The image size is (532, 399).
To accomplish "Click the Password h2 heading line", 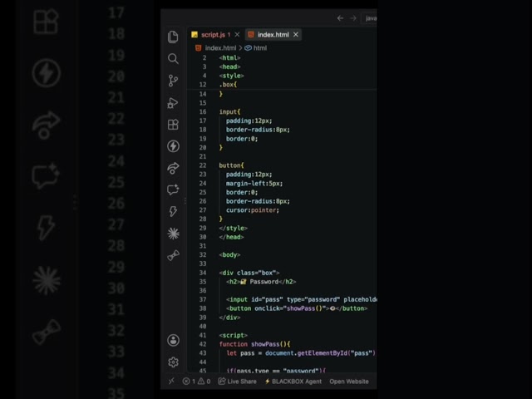I will (x=261, y=282).
